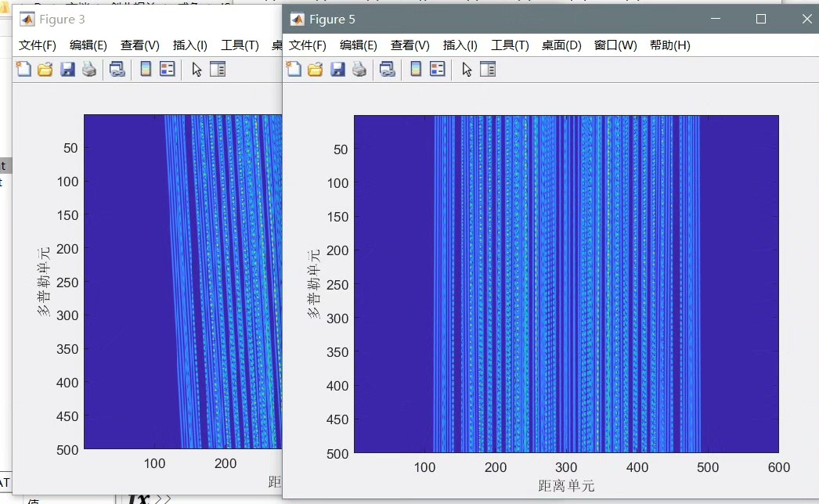
Task: Save Figure 3 using its floppy disk icon
Action: tap(66, 69)
